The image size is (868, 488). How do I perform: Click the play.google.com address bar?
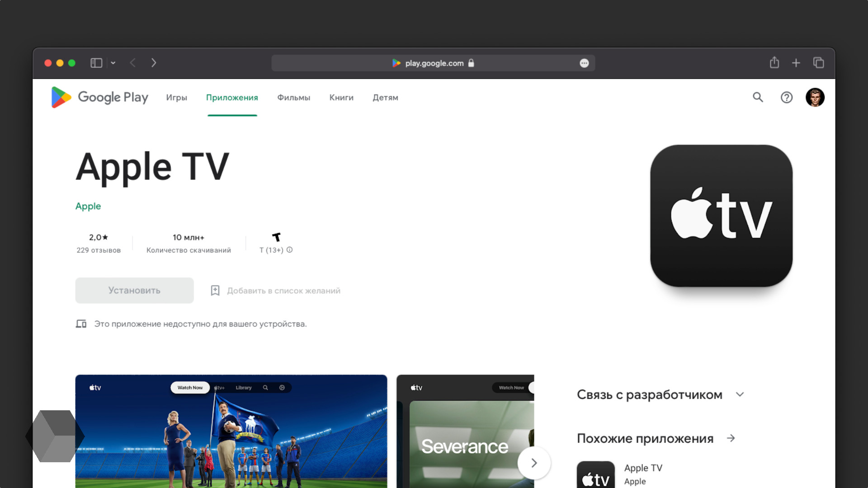[433, 63]
